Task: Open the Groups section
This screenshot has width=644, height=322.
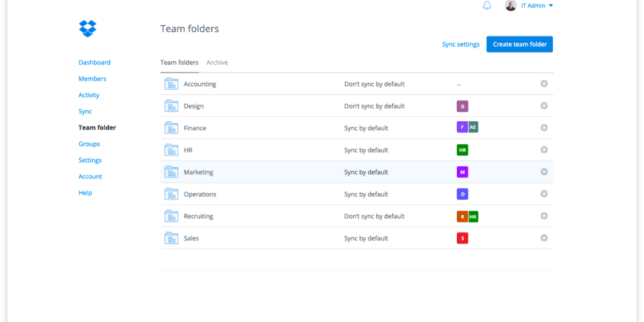Action: click(x=89, y=144)
